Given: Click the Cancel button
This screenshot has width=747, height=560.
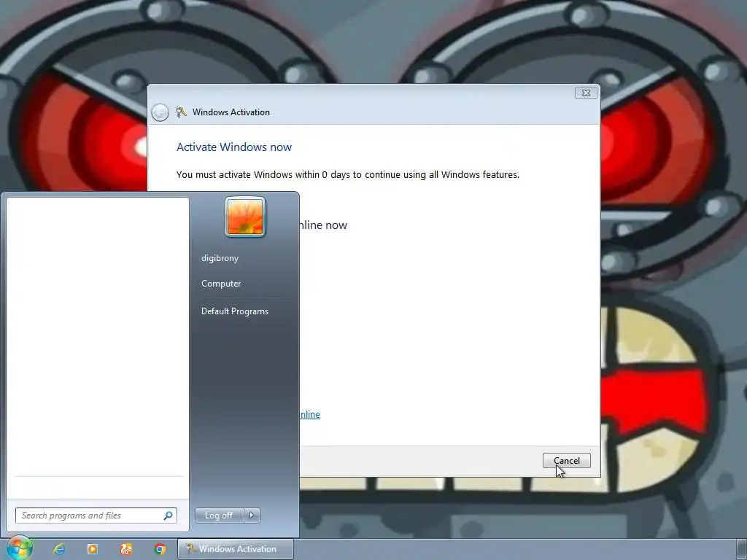Looking at the screenshot, I should [x=566, y=461].
